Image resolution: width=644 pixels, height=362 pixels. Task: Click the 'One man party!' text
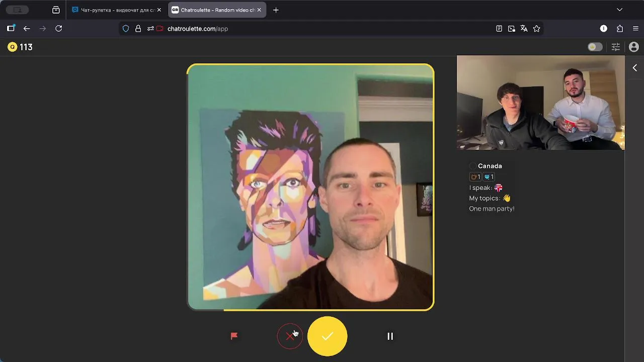click(492, 209)
